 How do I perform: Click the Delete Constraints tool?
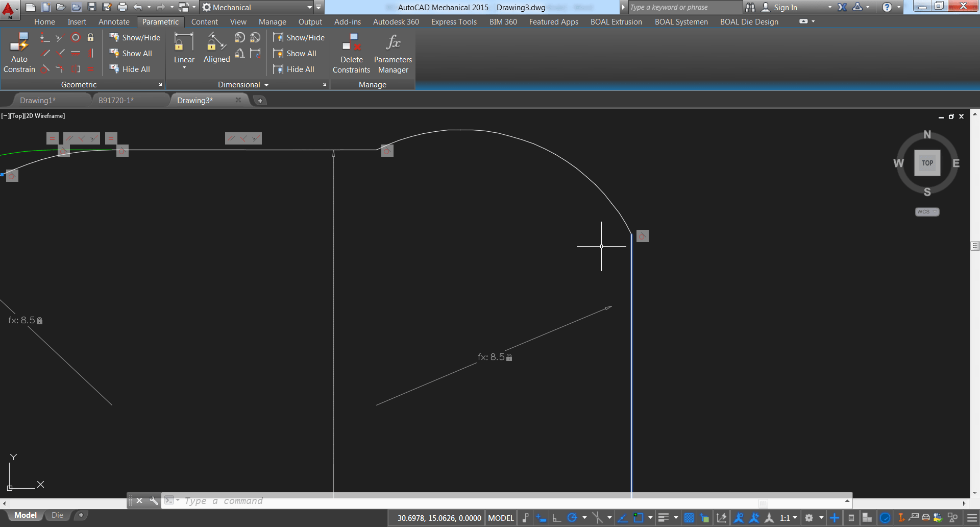tap(351, 53)
